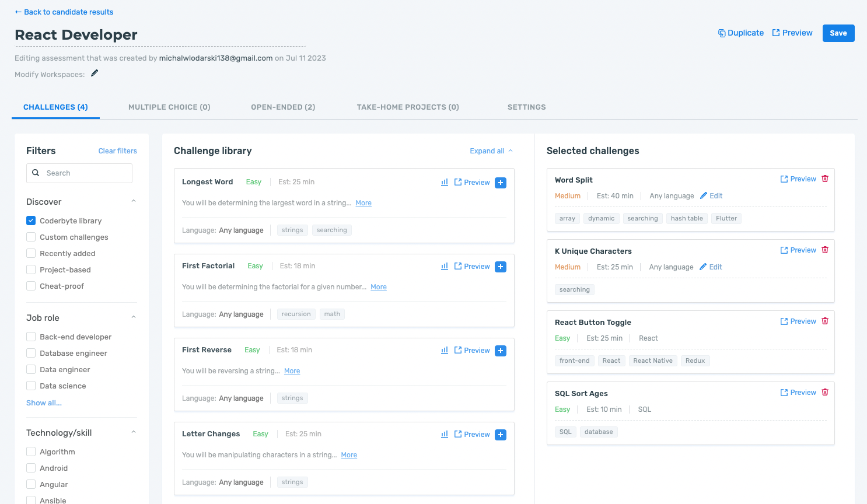Check the Custom challenges filter
Viewport: 867px width, 504px height.
point(31,237)
